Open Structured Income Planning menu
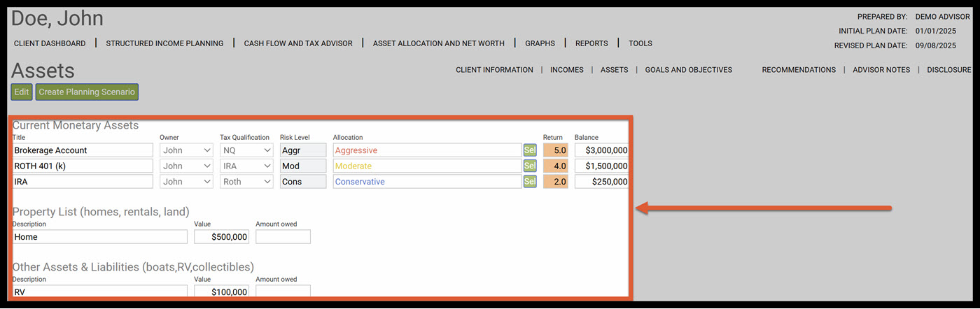 [x=164, y=43]
